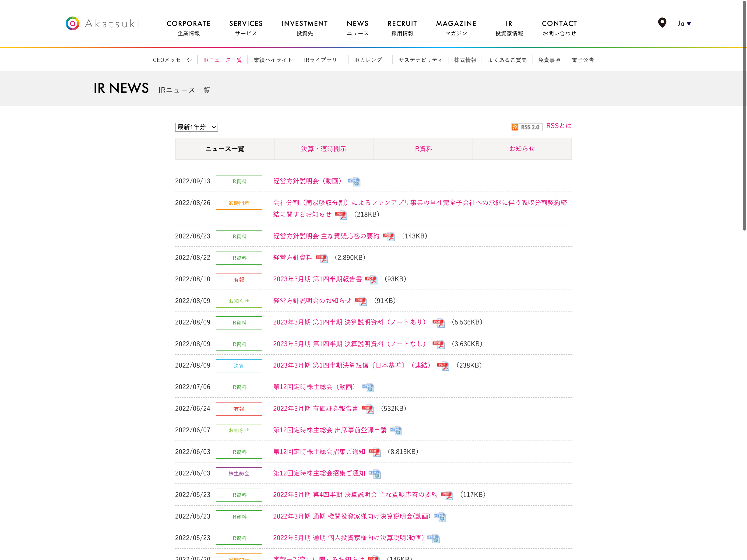Switch to the お知らせ tab
747x560 pixels.
tap(522, 149)
